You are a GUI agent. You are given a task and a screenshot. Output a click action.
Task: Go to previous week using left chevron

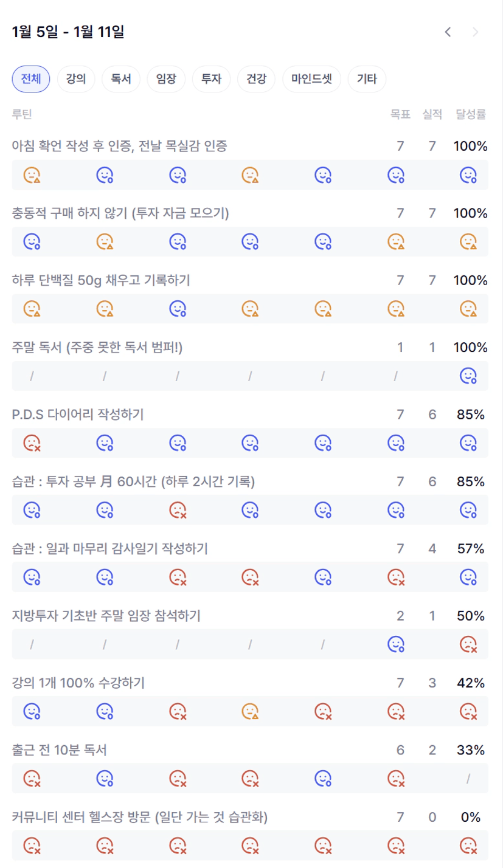point(448,32)
